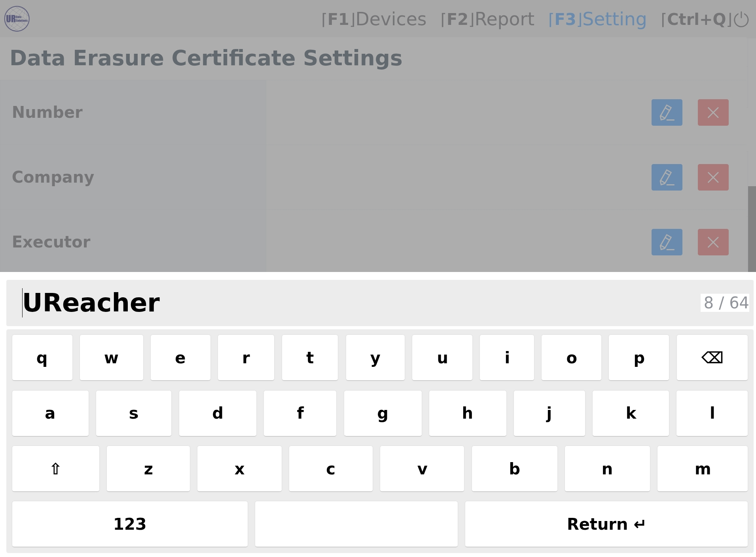Click the settings list vertical scrollbar
Image resolution: width=756 pixels, height=557 pixels.
point(751,228)
